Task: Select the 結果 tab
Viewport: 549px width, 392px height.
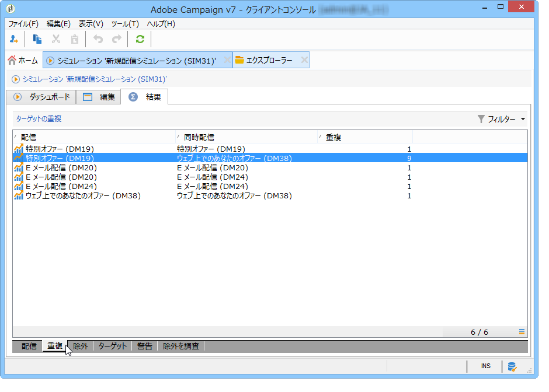Action: pos(144,97)
